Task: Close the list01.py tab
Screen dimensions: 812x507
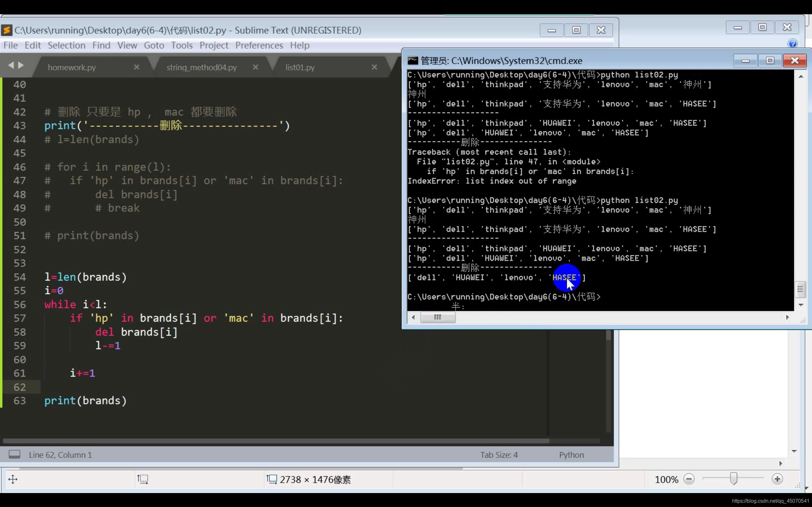Action: click(x=375, y=67)
